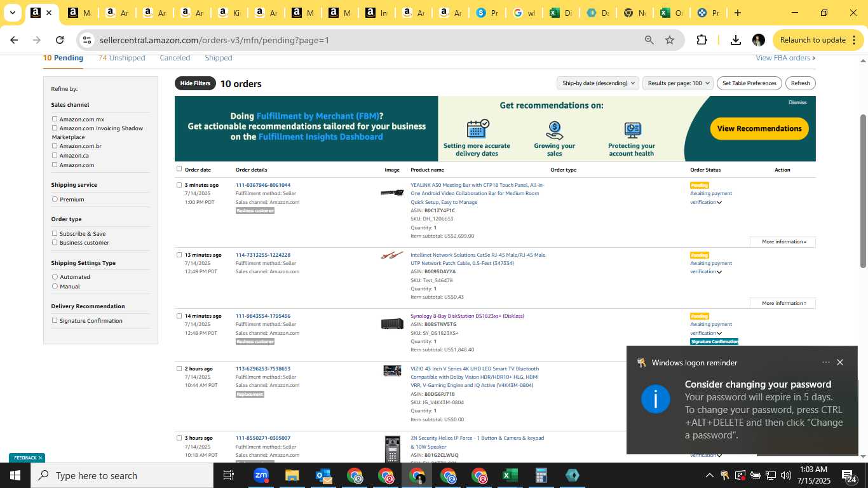
Task: Open the Chrome extensions puzzle icon
Action: click(702, 40)
